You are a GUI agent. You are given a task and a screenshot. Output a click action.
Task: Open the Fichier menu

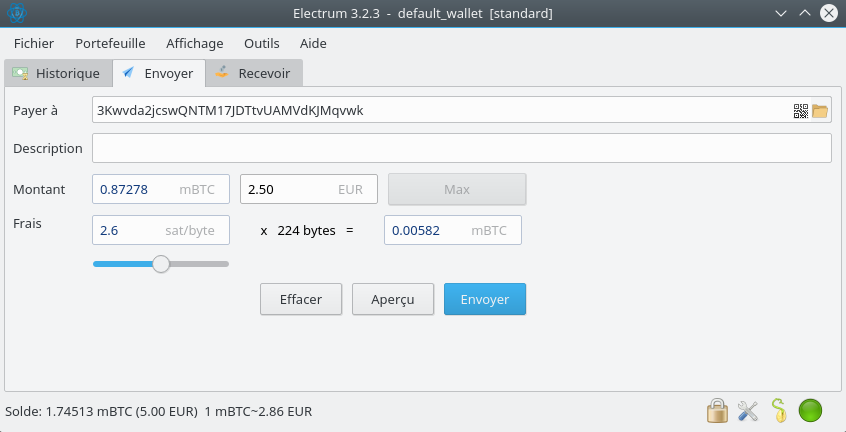click(x=34, y=43)
